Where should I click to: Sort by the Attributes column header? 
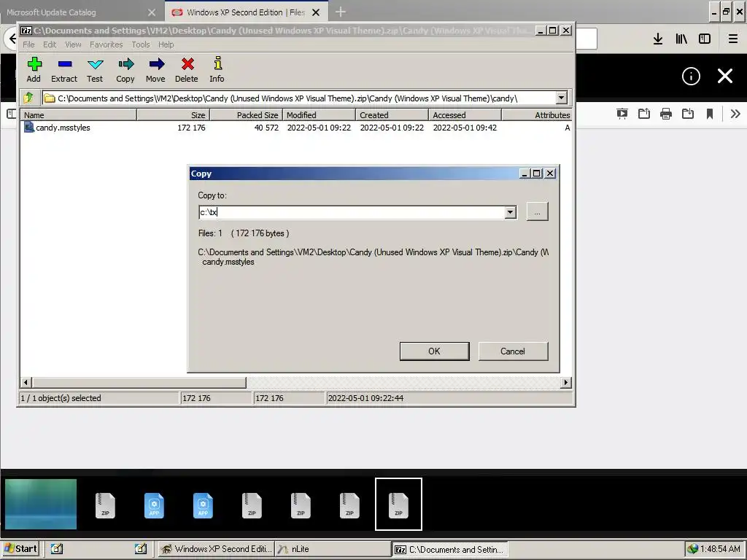point(537,114)
